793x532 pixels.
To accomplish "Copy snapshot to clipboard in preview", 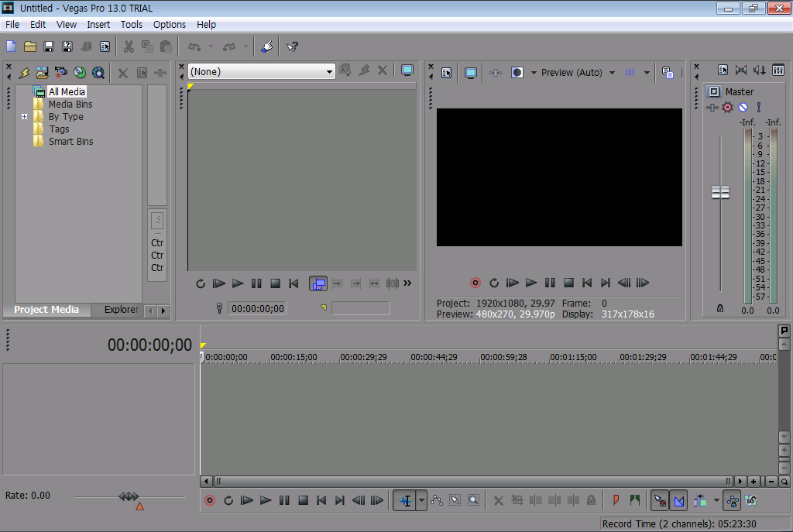I will coord(668,73).
